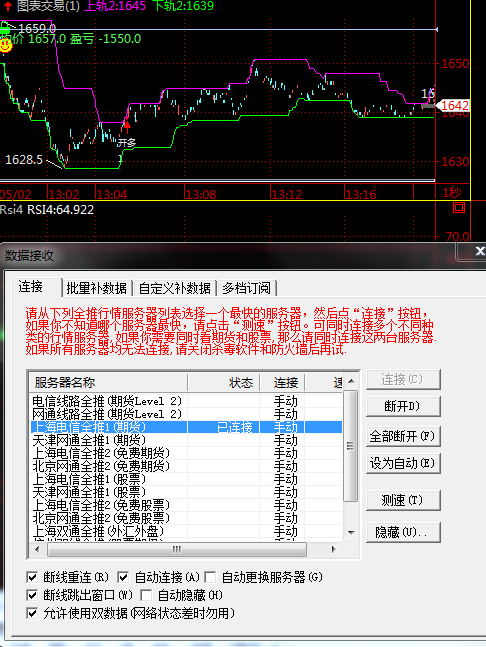This screenshot has height=647, width=486.
Task: Open the 批量补数据 tab
Action: (97, 288)
